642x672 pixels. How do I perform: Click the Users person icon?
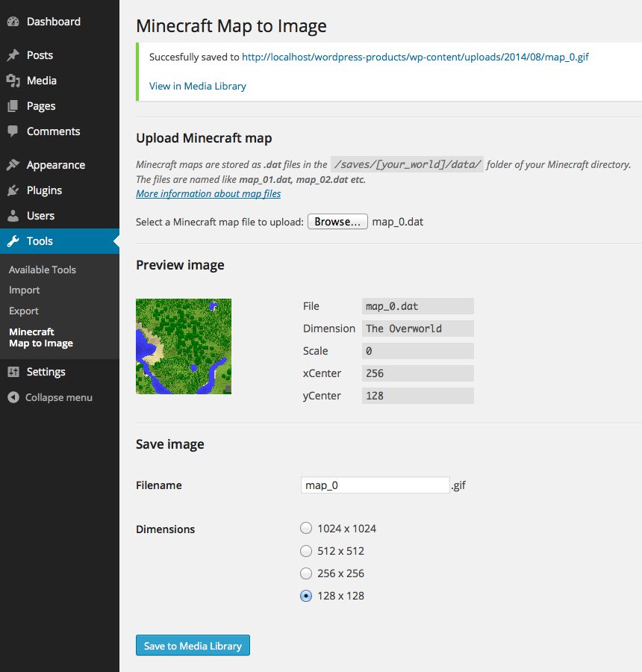13,216
